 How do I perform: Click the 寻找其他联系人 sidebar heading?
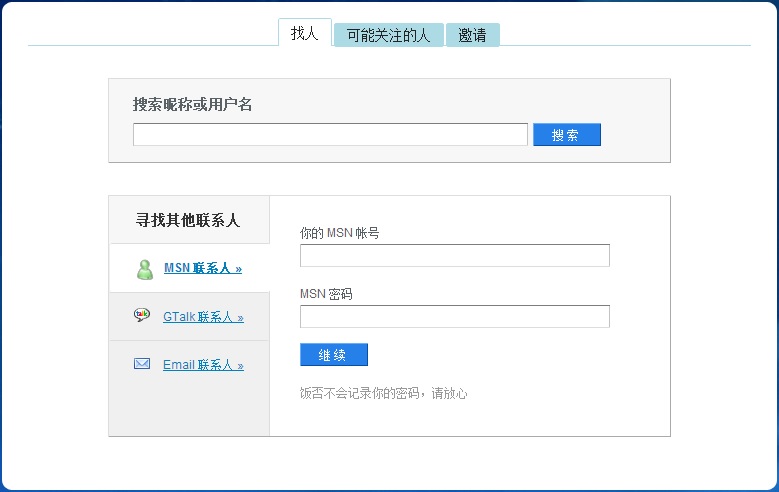point(188,220)
